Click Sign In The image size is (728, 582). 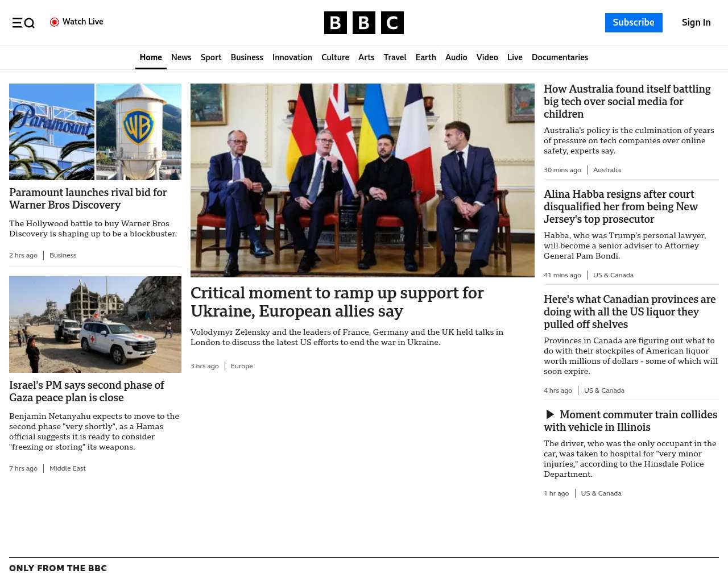[696, 23]
